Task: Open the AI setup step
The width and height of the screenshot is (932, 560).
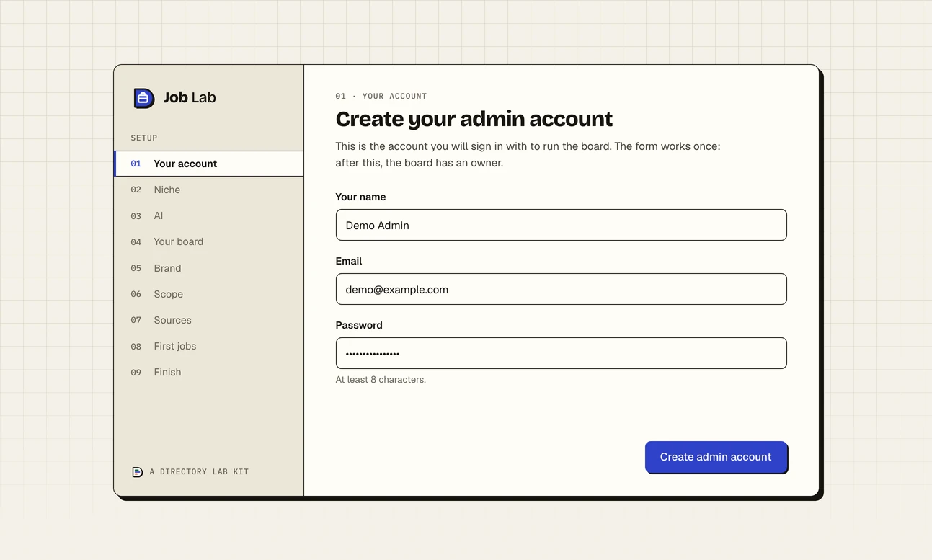Action: 209,215
